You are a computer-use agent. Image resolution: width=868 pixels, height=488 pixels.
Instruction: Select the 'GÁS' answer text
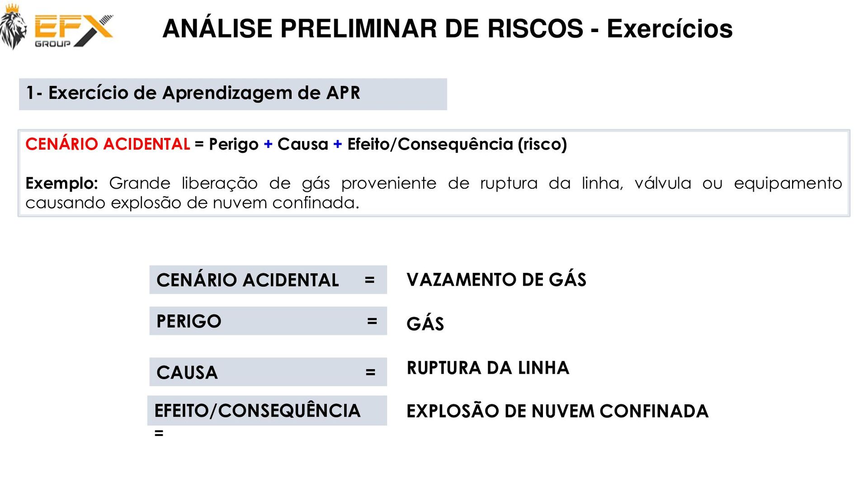coord(425,324)
